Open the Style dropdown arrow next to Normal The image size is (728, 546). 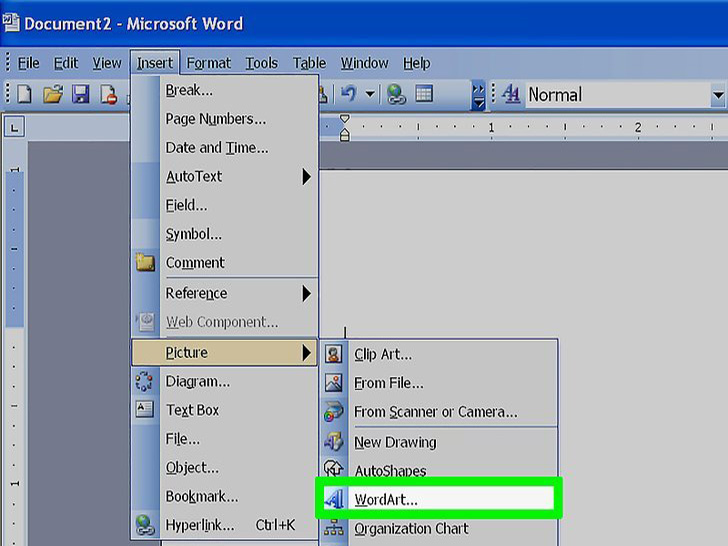(718, 95)
